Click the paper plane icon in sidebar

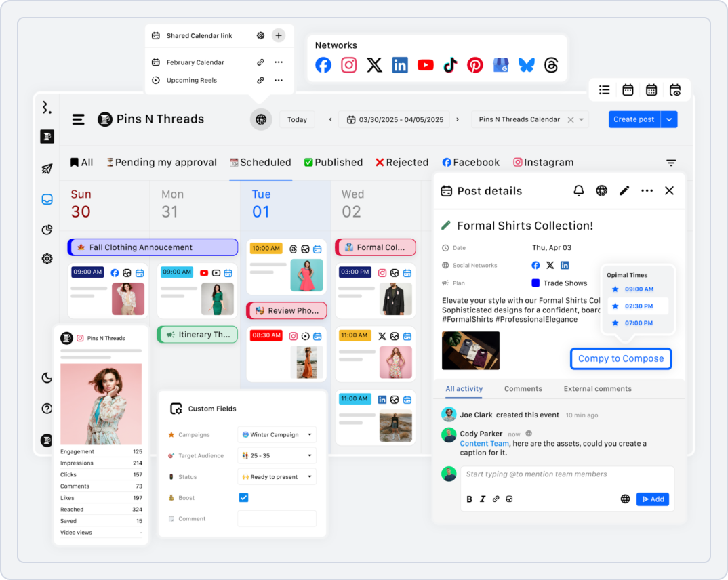(x=47, y=169)
